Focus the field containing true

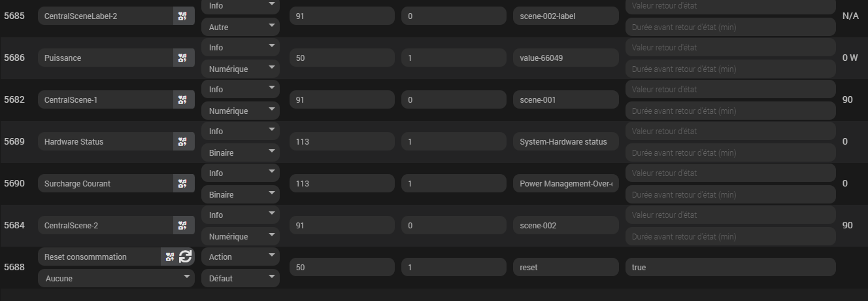730,267
